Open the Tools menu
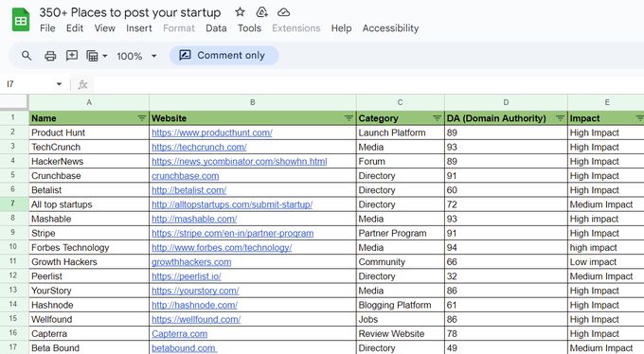The width and height of the screenshot is (644, 354). click(x=249, y=28)
